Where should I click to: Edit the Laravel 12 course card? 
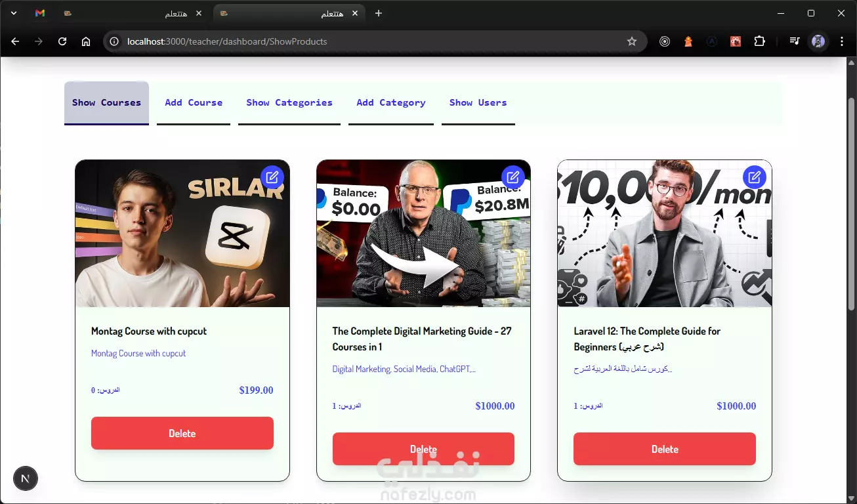(x=755, y=177)
